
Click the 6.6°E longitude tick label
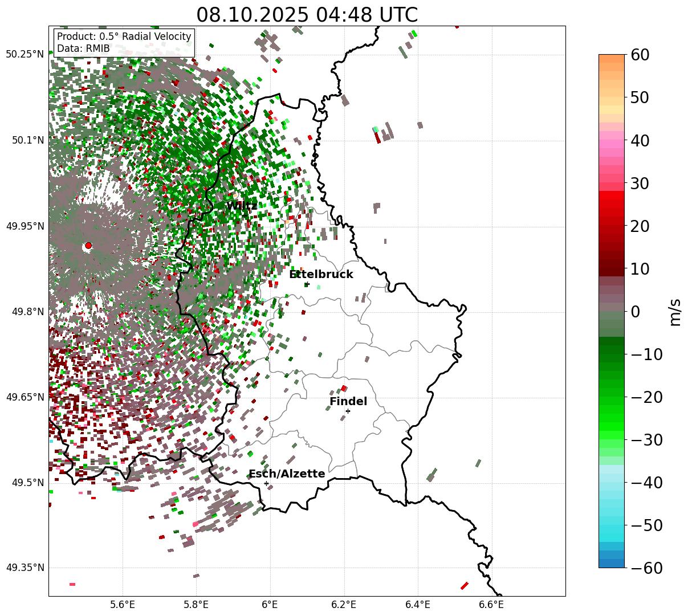(x=492, y=604)
